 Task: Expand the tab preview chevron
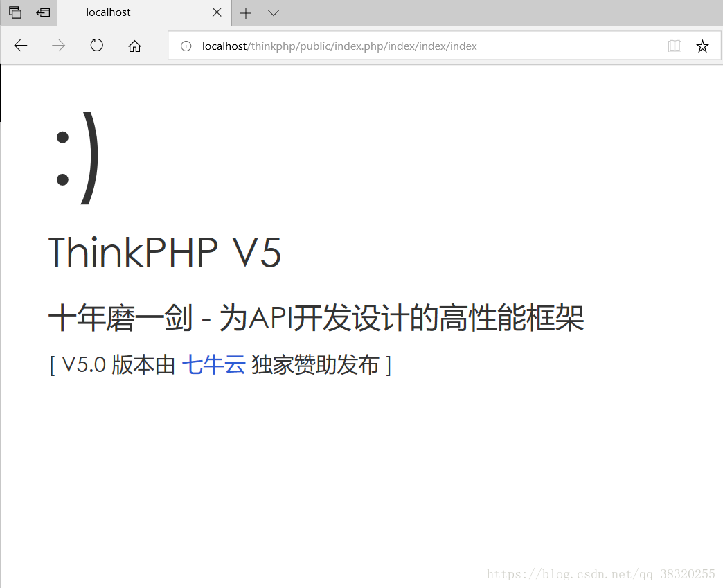point(274,13)
